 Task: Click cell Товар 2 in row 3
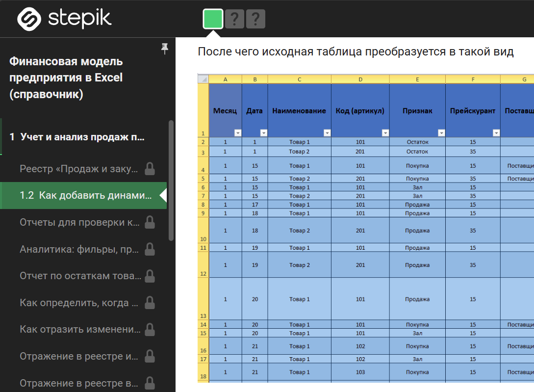[299, 151]
